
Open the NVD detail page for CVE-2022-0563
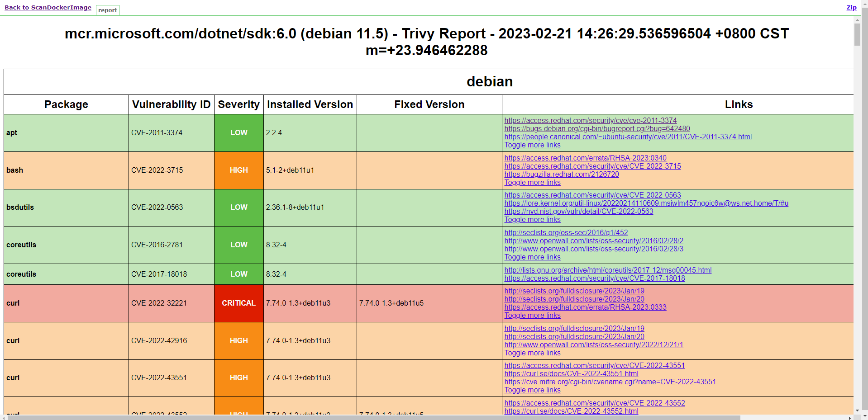578,211
